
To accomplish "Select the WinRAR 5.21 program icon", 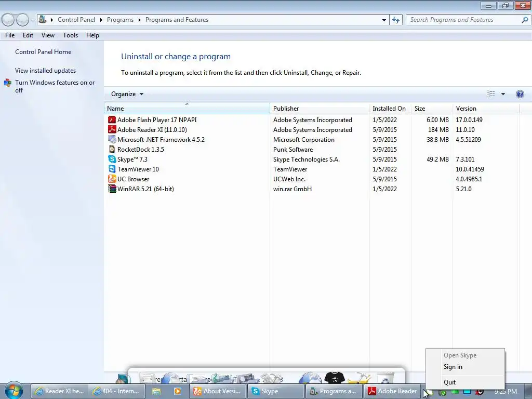I will pyautogui.click(x=112, y=189).
